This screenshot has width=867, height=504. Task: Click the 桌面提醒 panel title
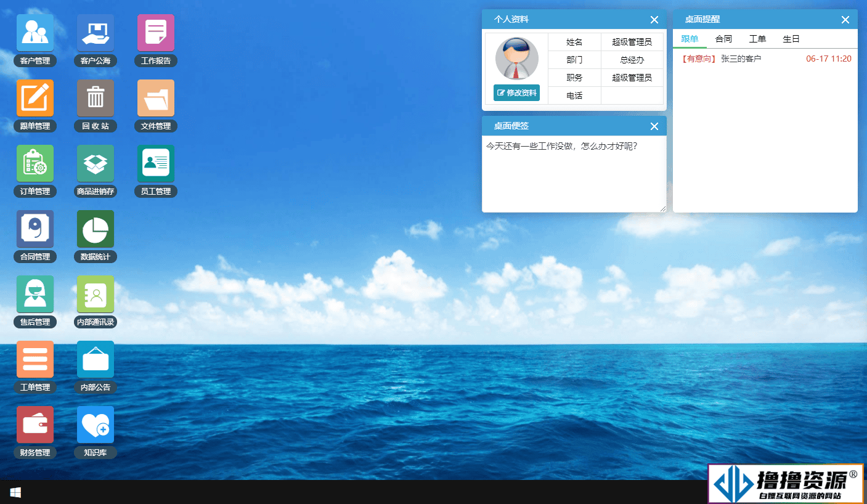[702, 20]
